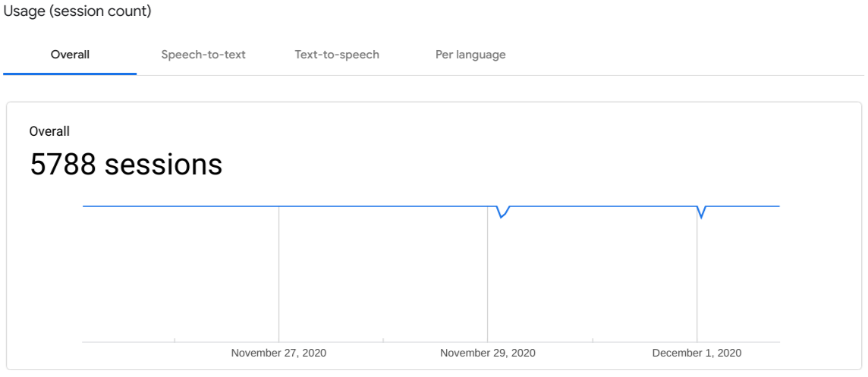Click the right end of the blue line
This screenshot has width=868, height=377.
pos(778,206)
